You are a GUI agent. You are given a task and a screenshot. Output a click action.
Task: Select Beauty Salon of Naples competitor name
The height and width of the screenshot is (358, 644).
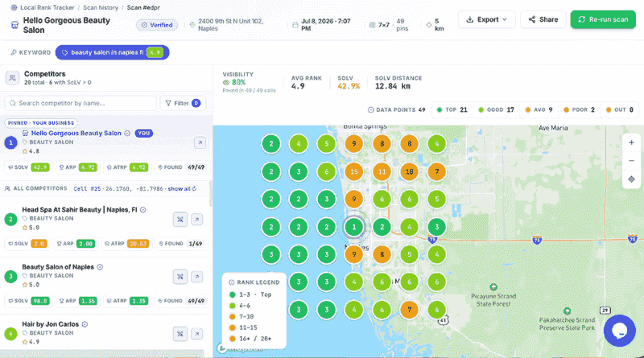click(58, 267)
